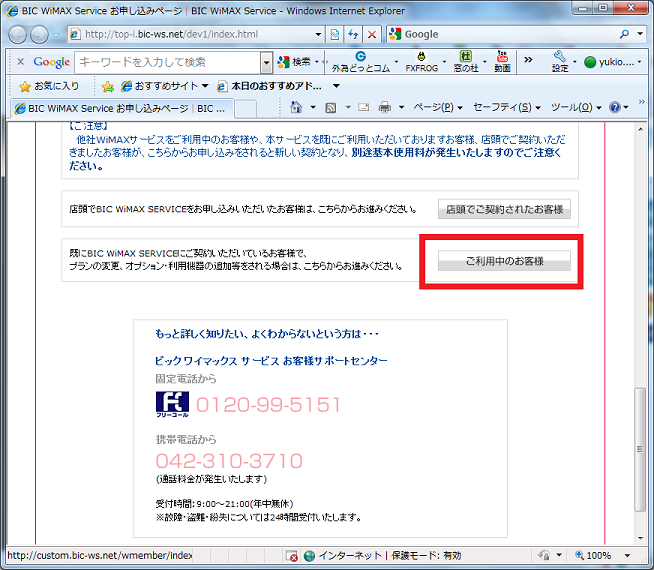Image resolution: width=654 pixels, height=570 pixels.
Task: Click the popup blocked status bar icon
Action: (291, 556)
